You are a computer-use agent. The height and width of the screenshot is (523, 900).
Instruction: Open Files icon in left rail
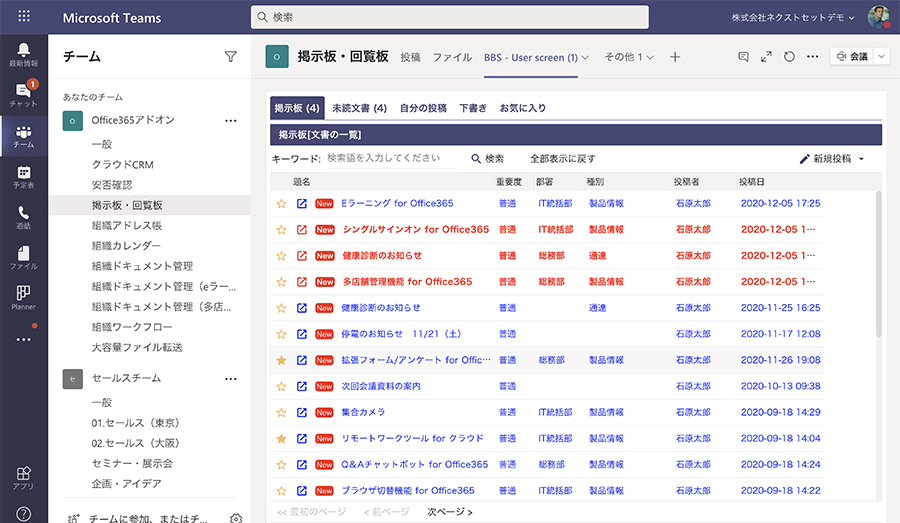click(x=24, y=258)
